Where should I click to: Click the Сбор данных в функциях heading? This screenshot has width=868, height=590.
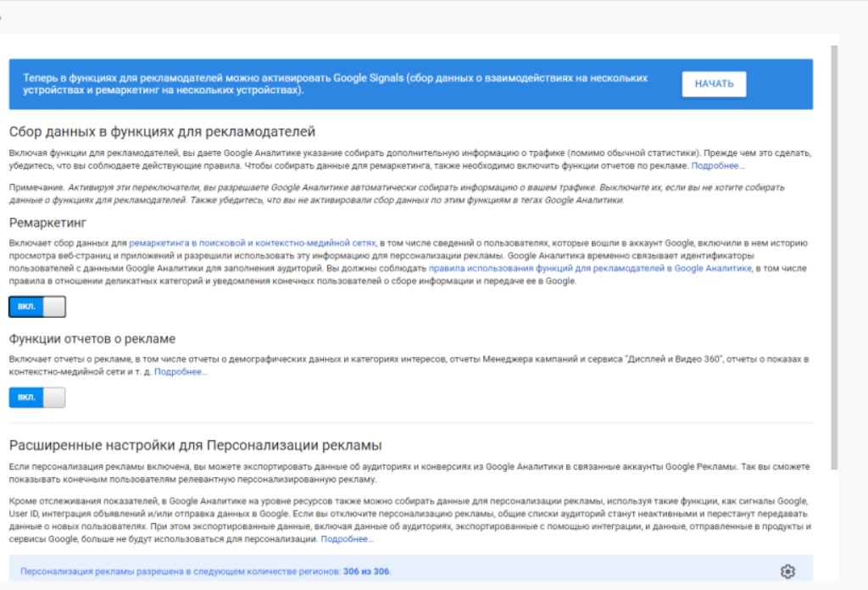162,131
